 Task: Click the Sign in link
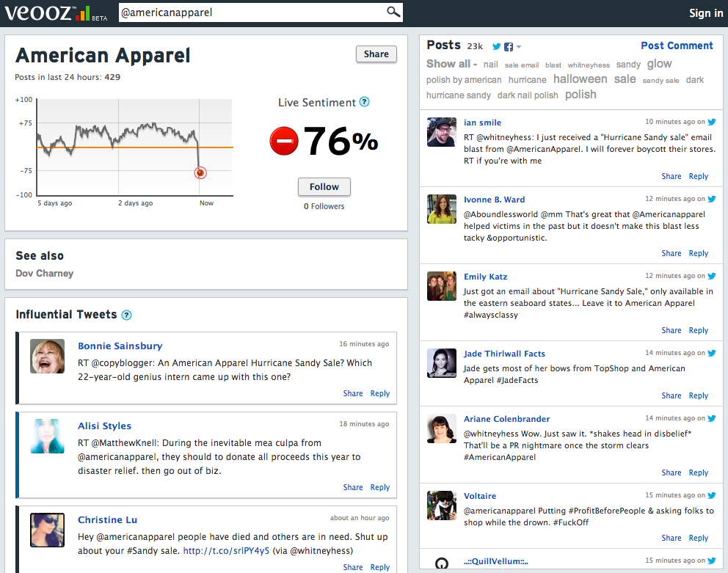(x=706, y=13)
